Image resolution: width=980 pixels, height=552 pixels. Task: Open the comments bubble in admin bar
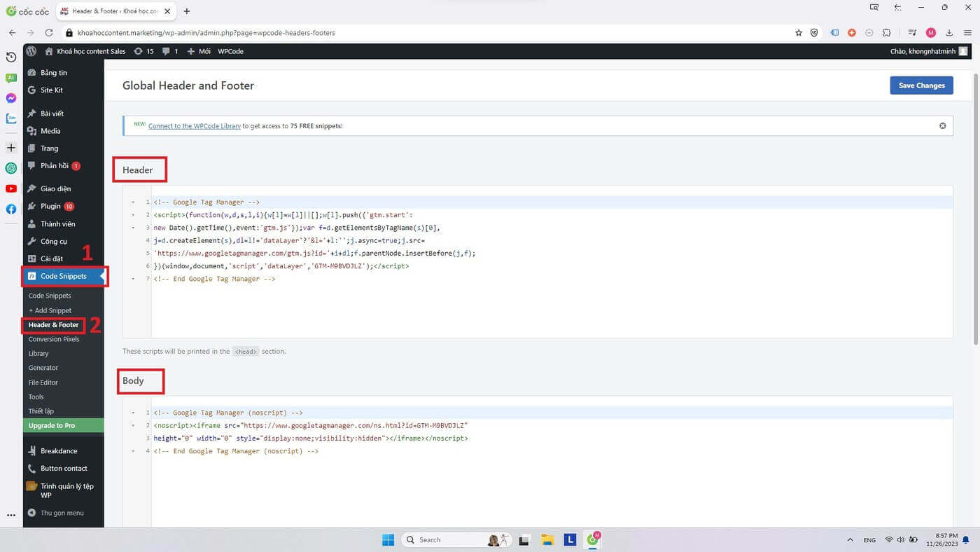click(x=170, y=51)
